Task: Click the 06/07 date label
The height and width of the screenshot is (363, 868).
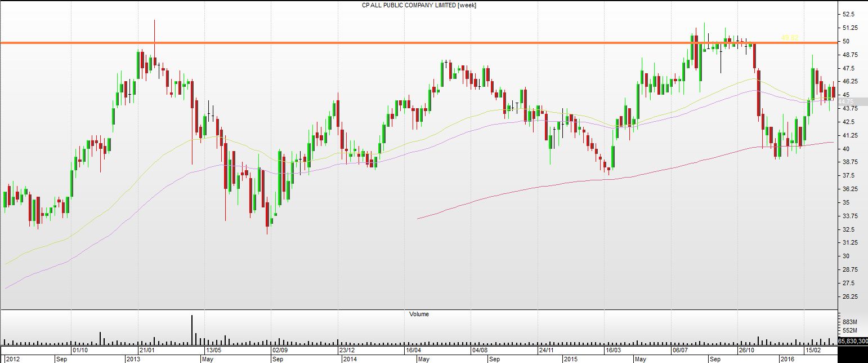Action: pos(679,350)
